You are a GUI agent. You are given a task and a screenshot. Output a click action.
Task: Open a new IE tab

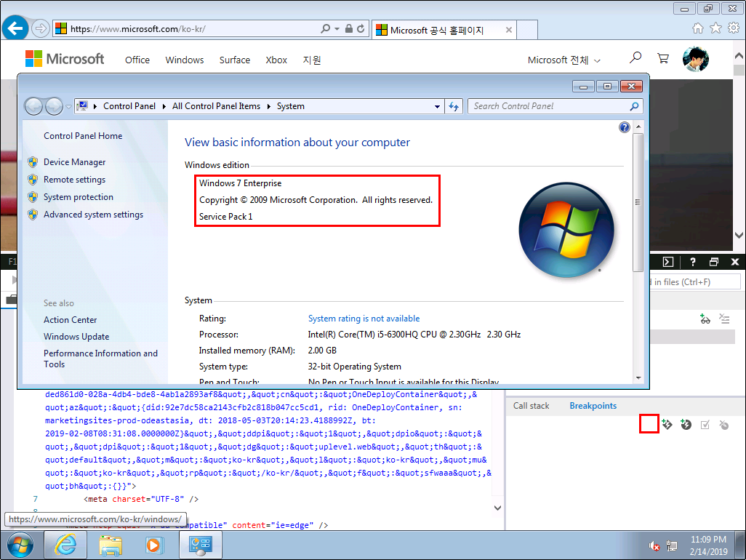tap(526, 30)
